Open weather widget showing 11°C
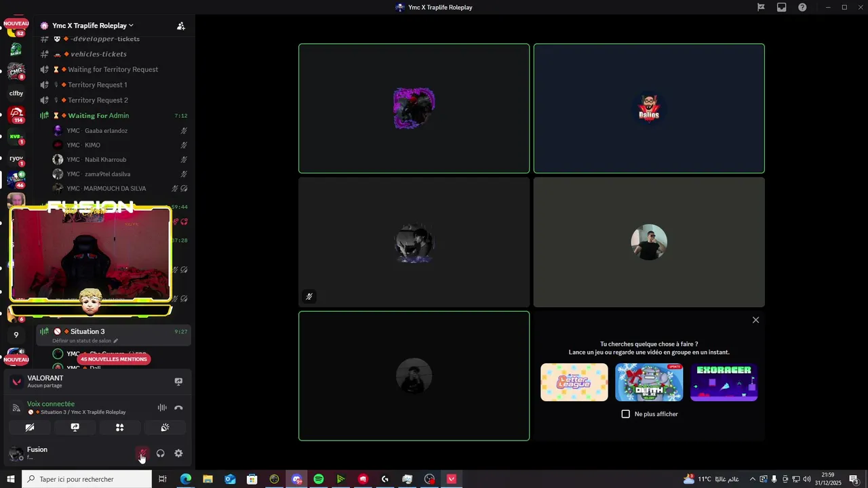 coord(711,479)
